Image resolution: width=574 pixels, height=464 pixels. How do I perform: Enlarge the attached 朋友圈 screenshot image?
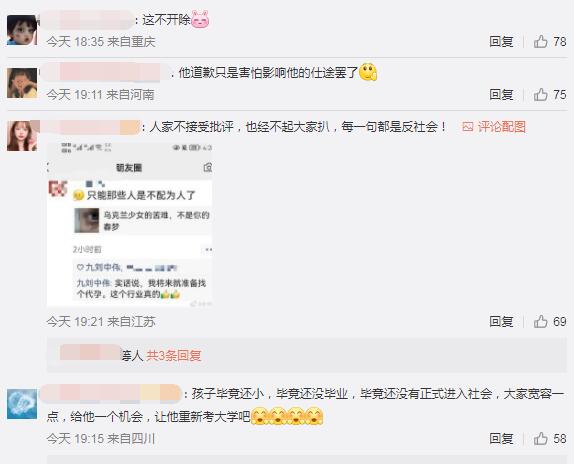(x=130, y=224)
